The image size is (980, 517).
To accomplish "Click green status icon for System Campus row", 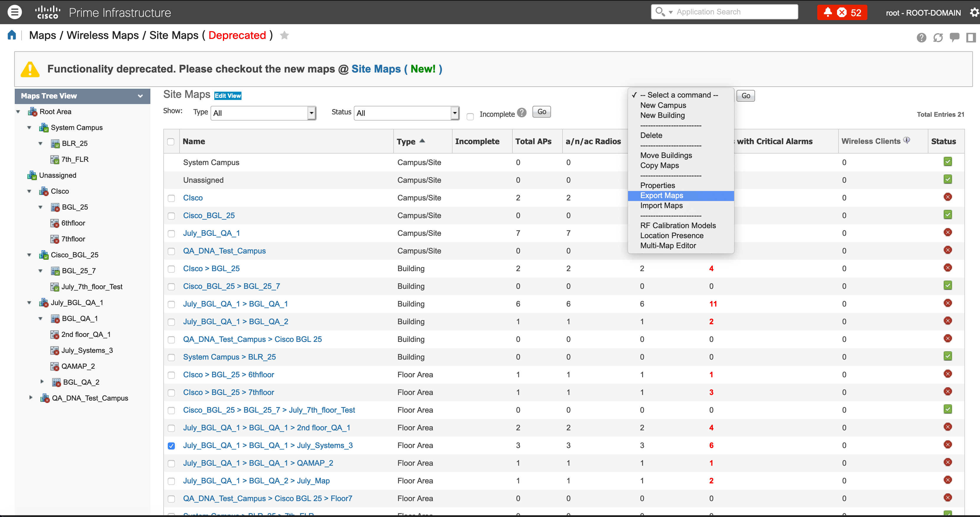I will (948, 162).
